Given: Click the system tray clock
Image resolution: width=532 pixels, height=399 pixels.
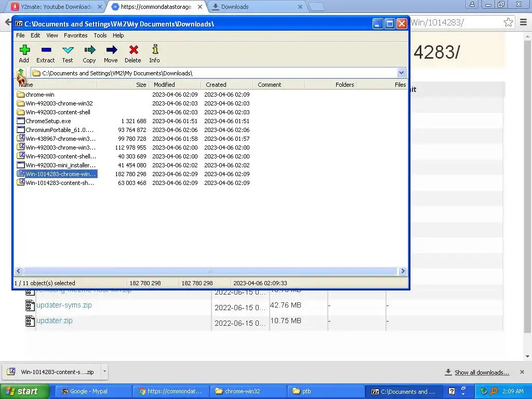Looking at the screenshot, I should (x=513, y=391).
